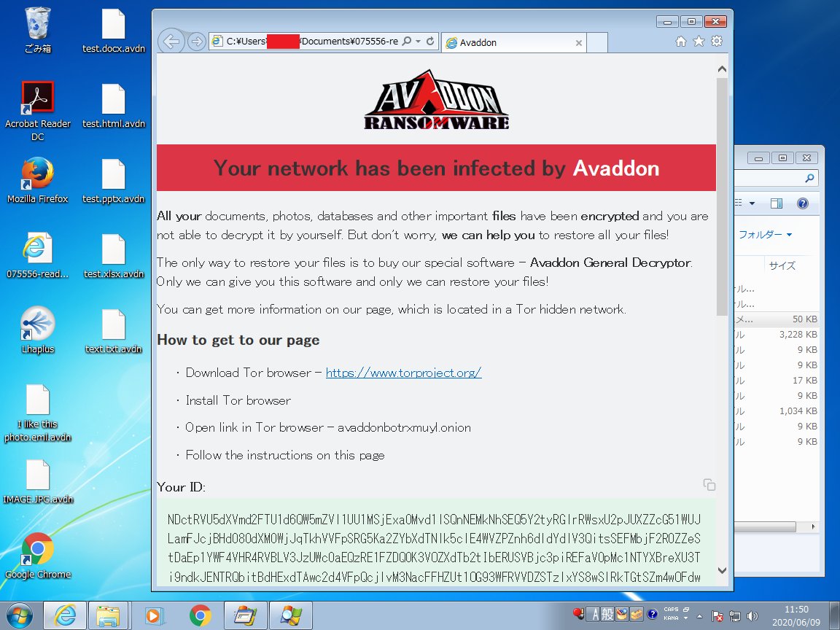The image size is (840, 630).
Task: Select the test.xlsx.avdn file icon
Action: point(114,255)
